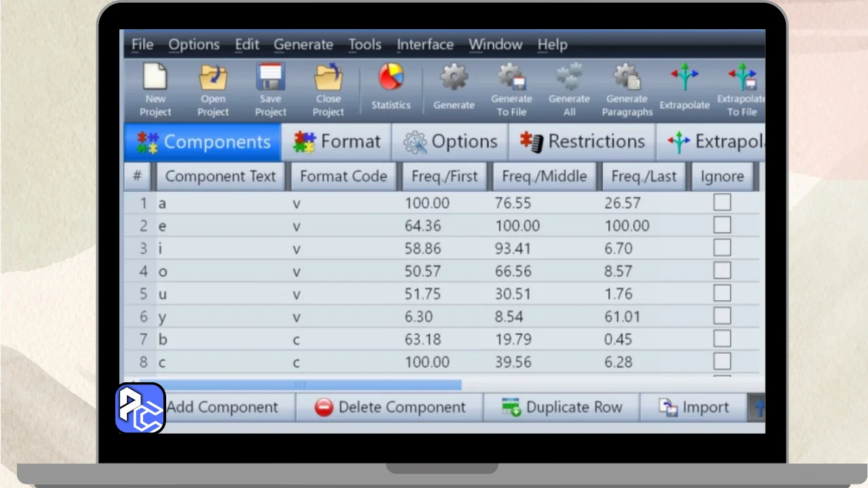Click the Freq./First value 51.75
The width and height of the screenshot is (868, 488).
(422, 293)
